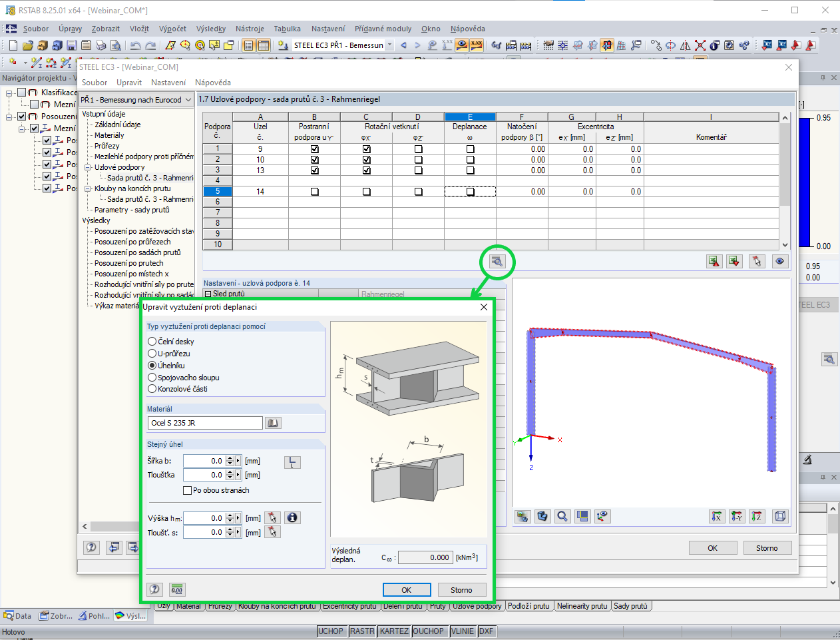
Task: Toggle Postranní podpora checkbox for node 9
Action: pyautogui.click(x=315, y=149)
